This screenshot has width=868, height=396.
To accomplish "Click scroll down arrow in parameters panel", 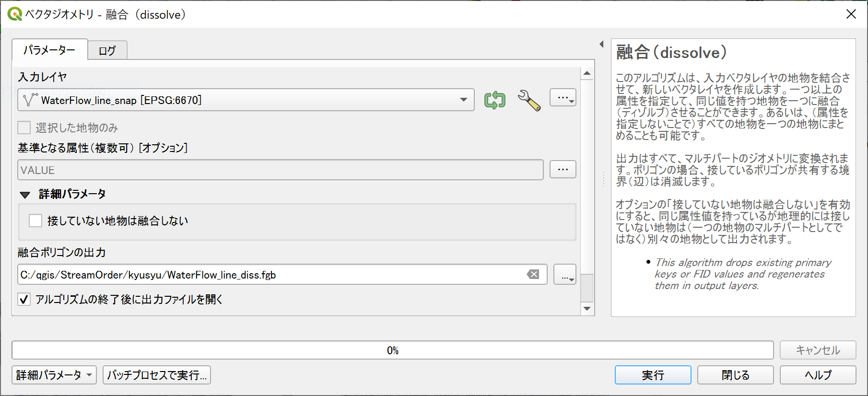I will 587,308.
